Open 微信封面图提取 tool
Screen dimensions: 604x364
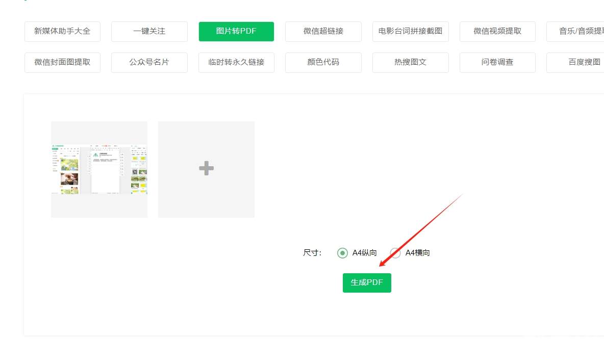(x=62, y=62)
